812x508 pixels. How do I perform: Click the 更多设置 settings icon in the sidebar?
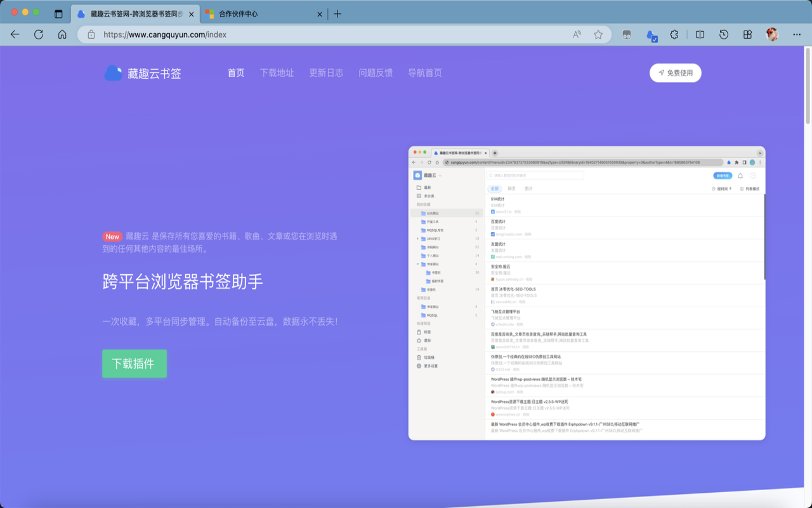coord(420,366)
